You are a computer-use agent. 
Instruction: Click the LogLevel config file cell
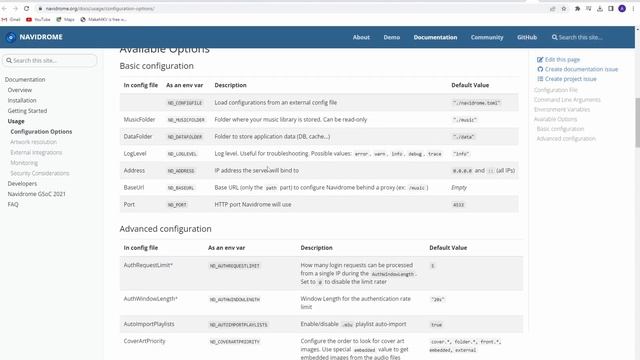pos(135,153)
